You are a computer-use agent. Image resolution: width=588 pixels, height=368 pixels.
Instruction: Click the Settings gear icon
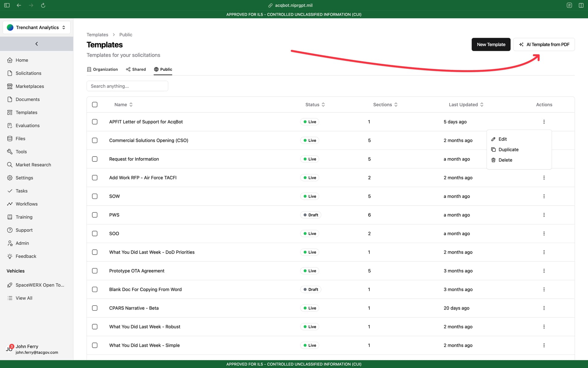click(x=10, y=178)
